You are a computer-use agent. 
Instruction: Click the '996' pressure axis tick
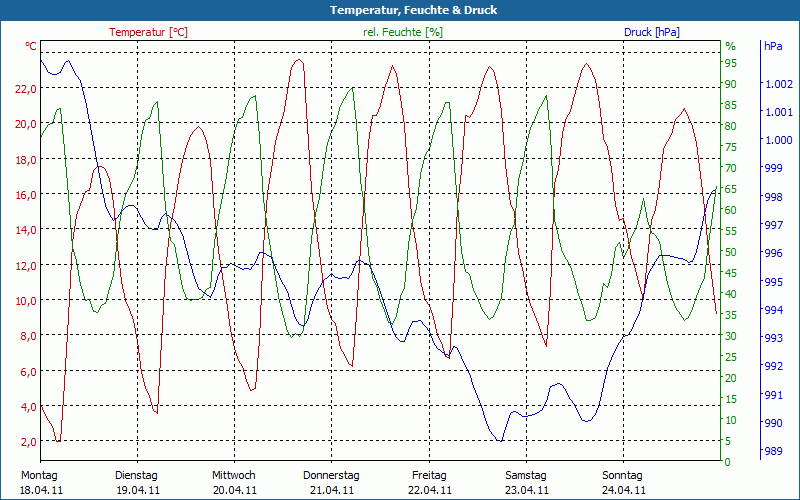coord(774,254)
